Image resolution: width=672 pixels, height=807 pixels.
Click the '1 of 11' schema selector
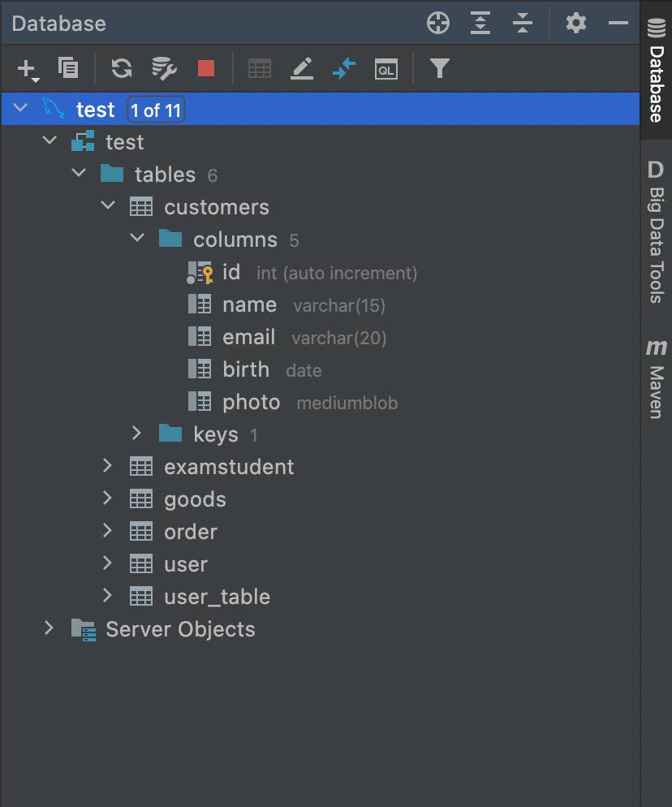(156, 110)
